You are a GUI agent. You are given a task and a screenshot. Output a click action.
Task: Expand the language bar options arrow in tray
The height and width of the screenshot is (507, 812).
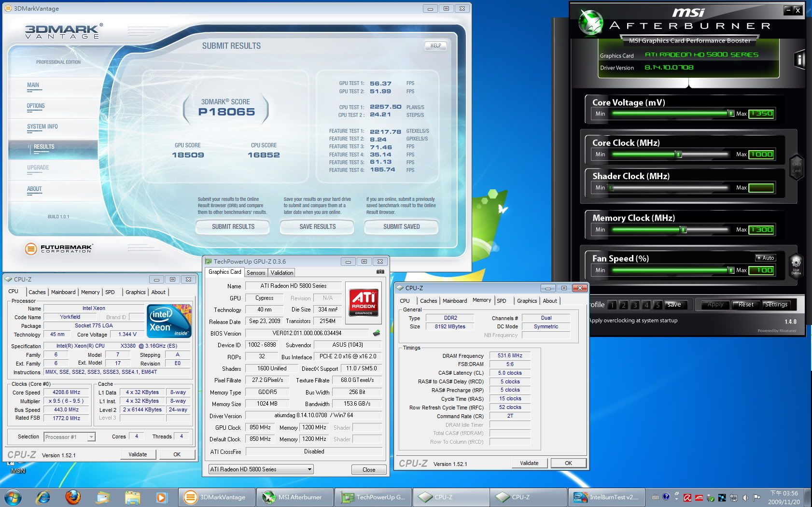pos(676,500)
